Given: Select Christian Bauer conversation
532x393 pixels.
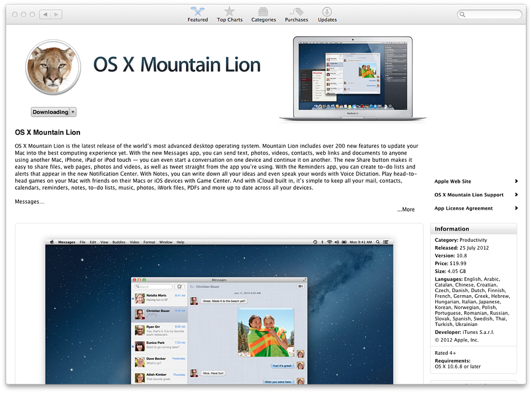Looking at the screenshot, I should (159, 314).
